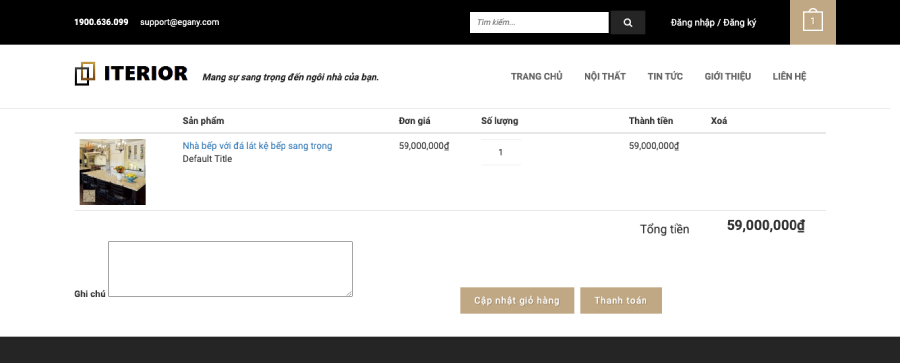Click the Tổng tiền label
Image resolution: width=900 pixels, height=363 pixels.
665,229
